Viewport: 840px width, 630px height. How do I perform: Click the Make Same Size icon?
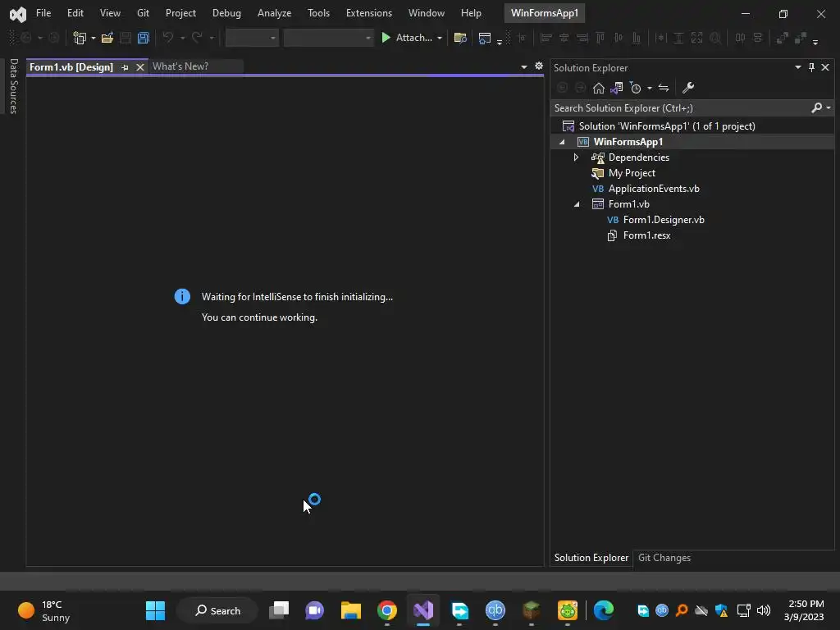click(697, 38)
